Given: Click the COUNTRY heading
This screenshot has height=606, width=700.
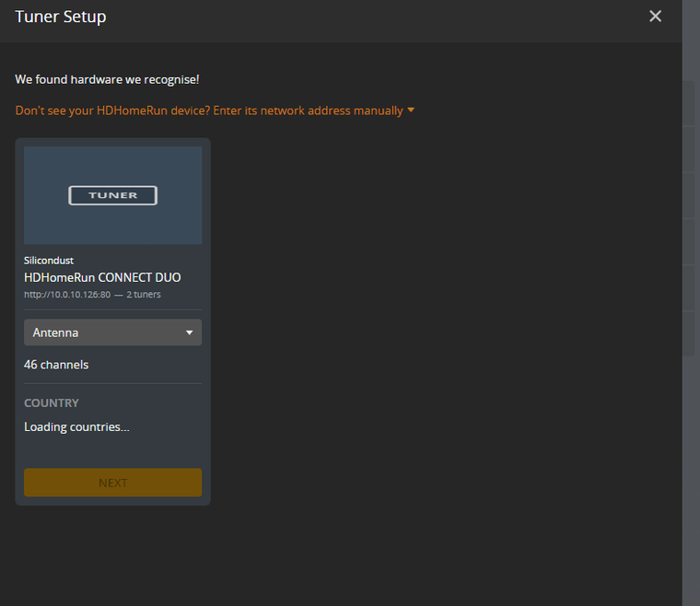Looking at the screenshot, I should pos(52,403).
